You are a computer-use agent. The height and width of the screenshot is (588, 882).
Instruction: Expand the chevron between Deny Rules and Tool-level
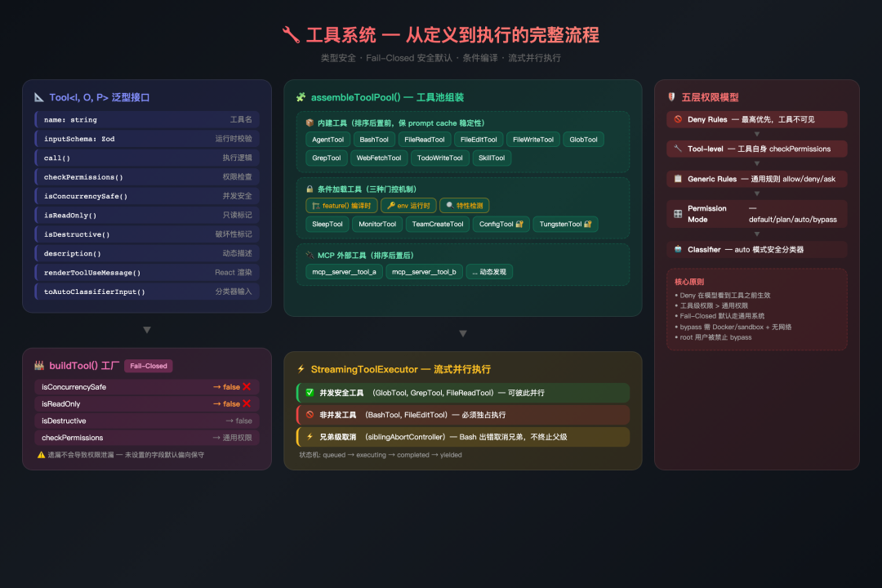pos(757,134)
